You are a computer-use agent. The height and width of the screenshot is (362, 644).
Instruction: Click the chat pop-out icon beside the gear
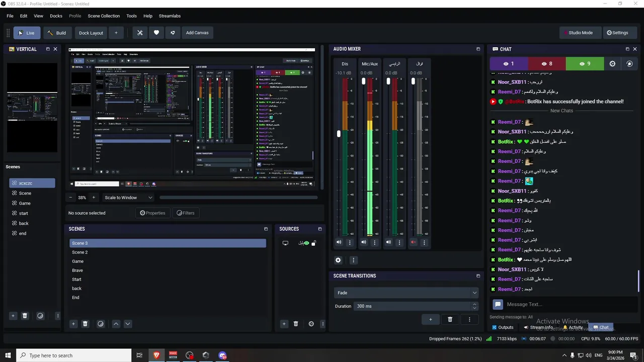[x=629, y=64]
